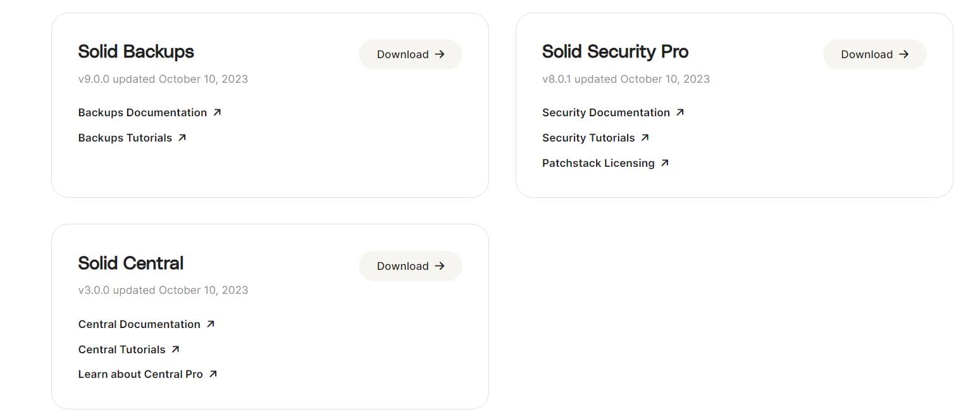The width and height of the screenshot is (980, 419).
Task: Select the Solid Security Pro card title
Action: (x=615, y=51)
